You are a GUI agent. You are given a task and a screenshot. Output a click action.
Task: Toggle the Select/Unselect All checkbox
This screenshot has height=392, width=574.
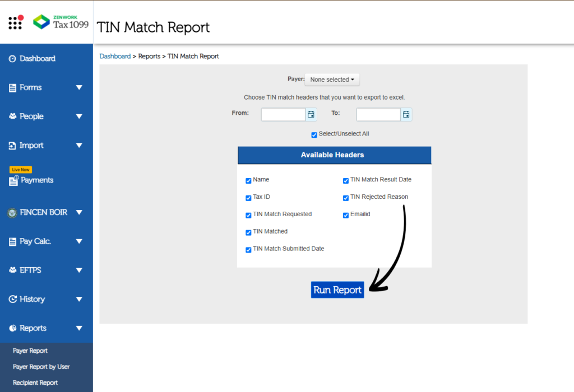pyautogui.click(x=314, y=135)
